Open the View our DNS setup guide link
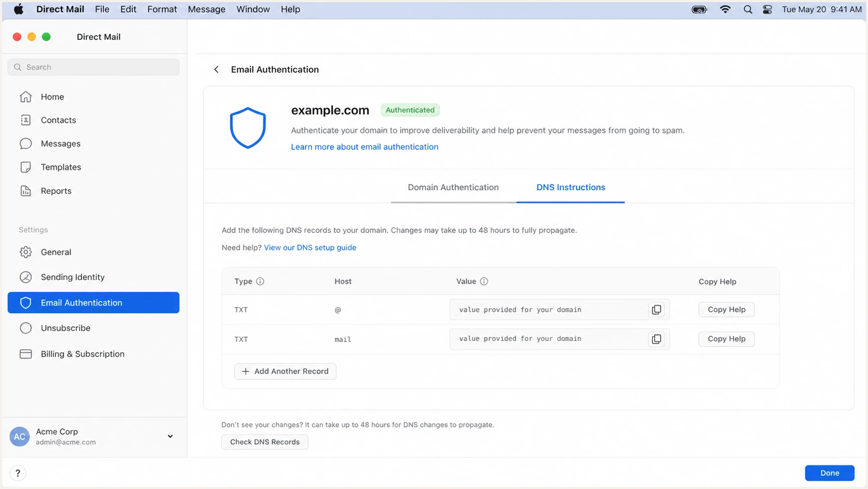 coord(310,247)
